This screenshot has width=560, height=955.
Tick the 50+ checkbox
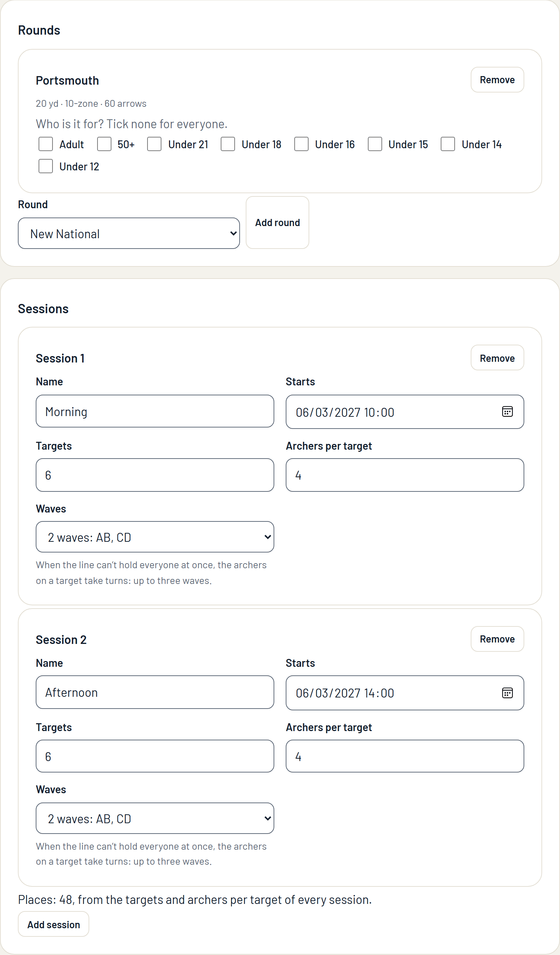tap(104, 144)
